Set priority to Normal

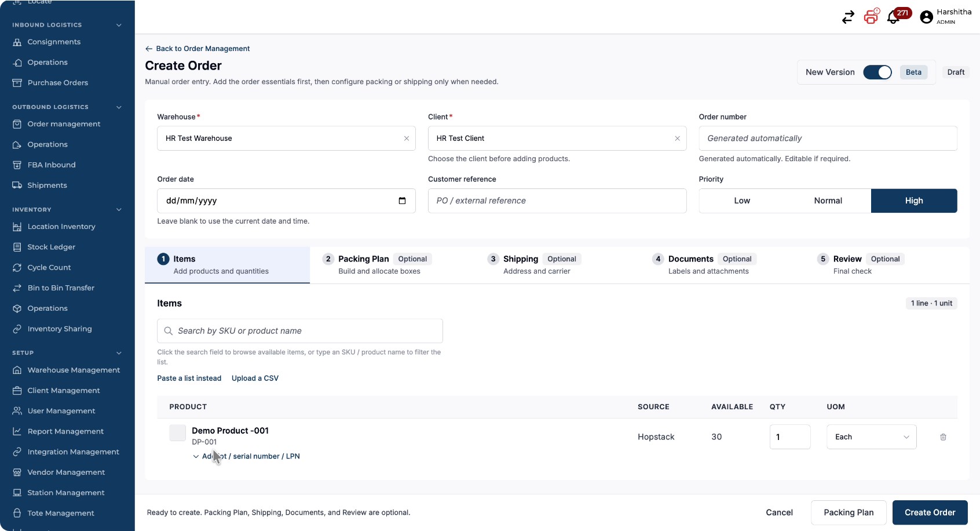828,201
